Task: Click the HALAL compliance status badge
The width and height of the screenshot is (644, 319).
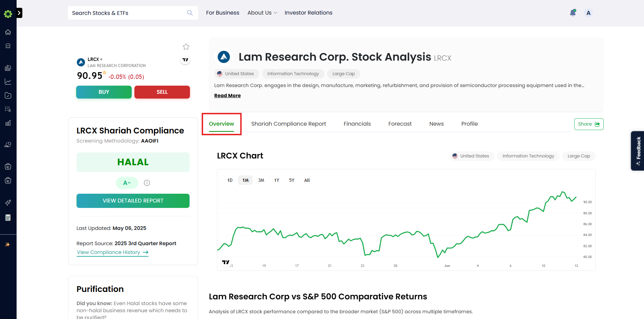Action: point(133,162)
